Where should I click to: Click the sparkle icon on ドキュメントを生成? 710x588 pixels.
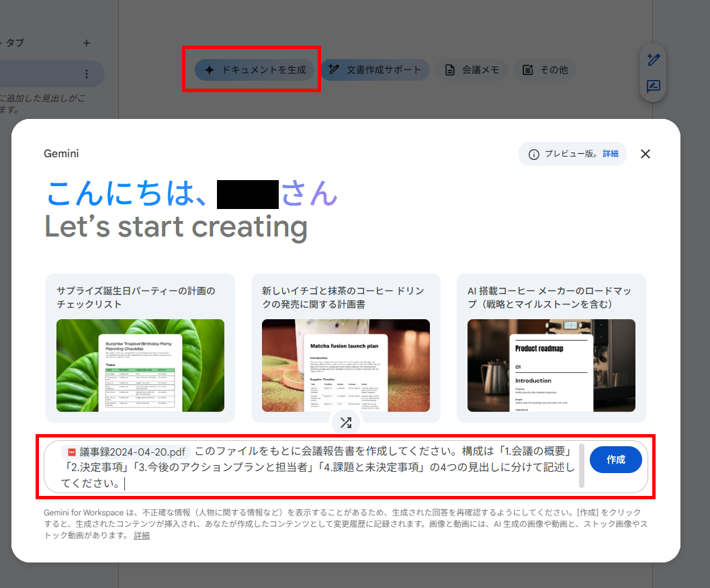point(209,70)
